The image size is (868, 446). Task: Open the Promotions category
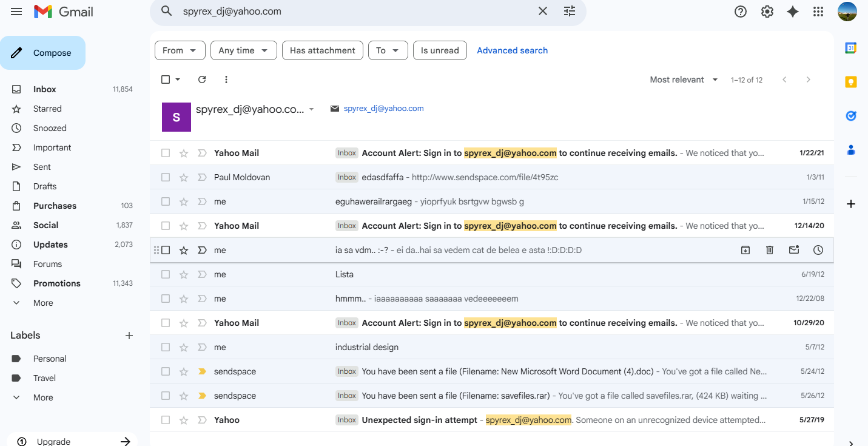56,283
